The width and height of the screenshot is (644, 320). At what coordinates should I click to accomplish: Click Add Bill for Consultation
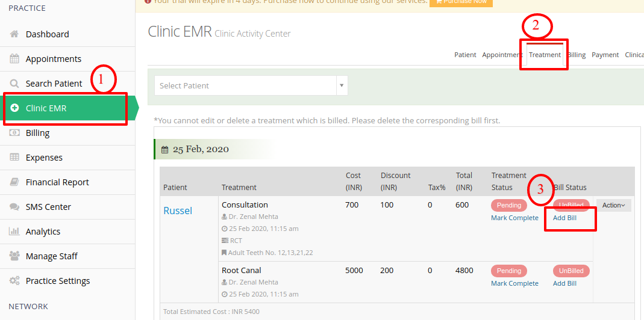click(564, 218)
